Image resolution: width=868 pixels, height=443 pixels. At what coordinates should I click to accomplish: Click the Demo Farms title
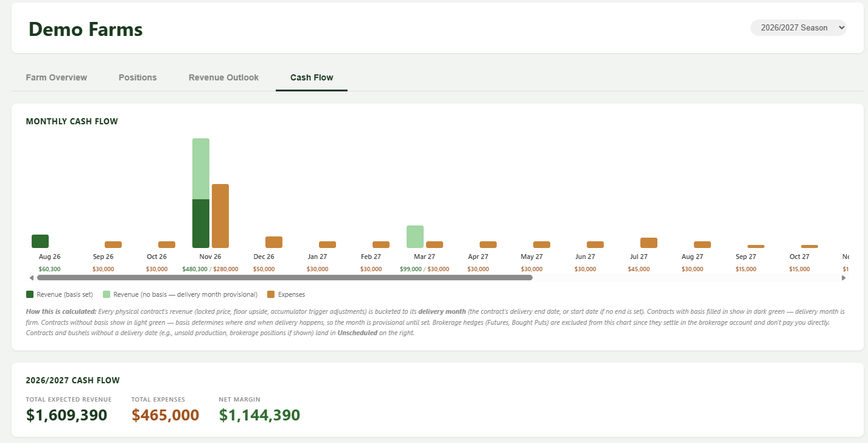click(86, 29)
